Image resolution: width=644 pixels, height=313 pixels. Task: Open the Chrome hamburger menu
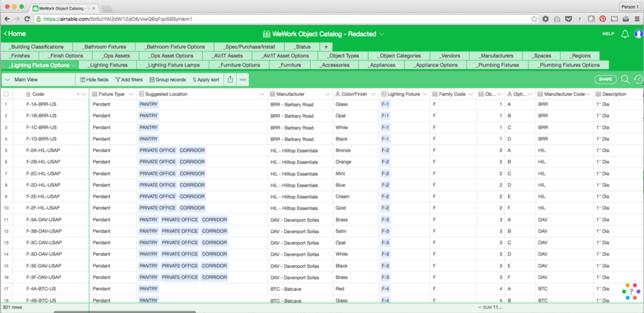[x=637, y=19]
